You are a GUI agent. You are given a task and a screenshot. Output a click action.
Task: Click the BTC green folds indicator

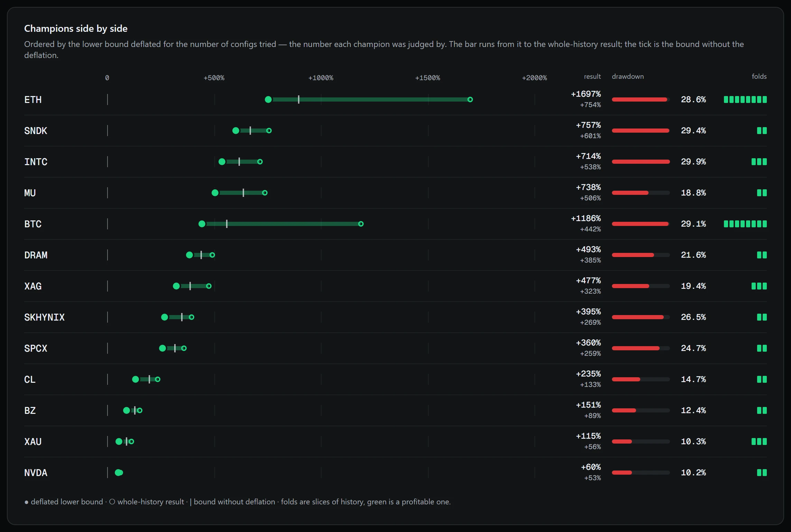[745, 224]
